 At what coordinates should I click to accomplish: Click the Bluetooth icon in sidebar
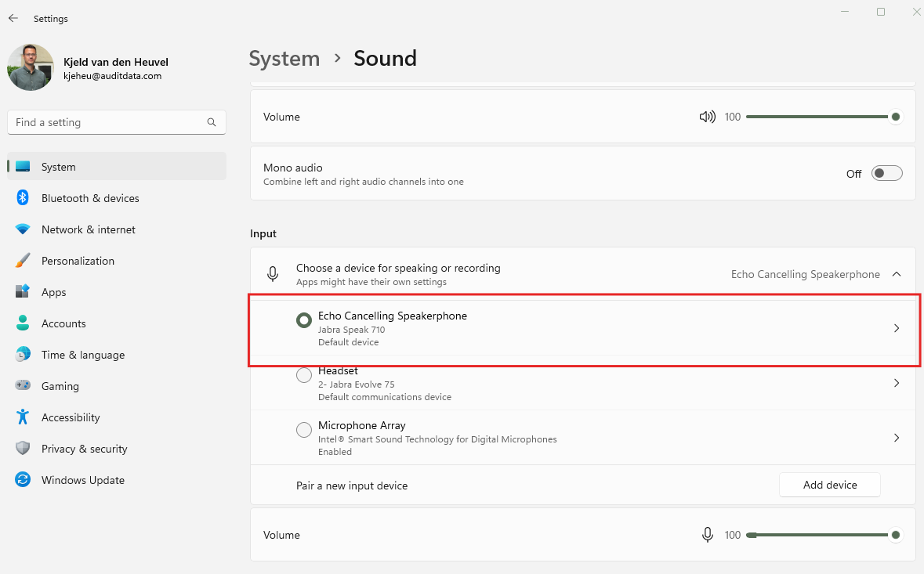(x=23, y=198)
